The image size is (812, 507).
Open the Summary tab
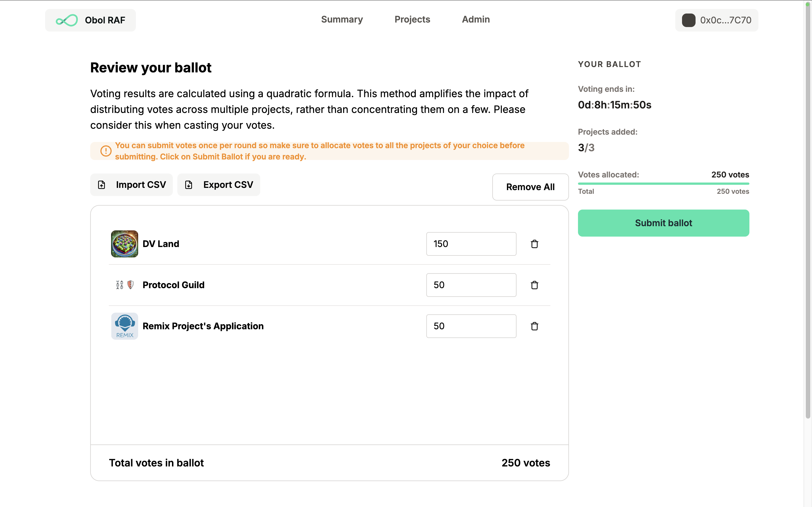click(342, 19)
